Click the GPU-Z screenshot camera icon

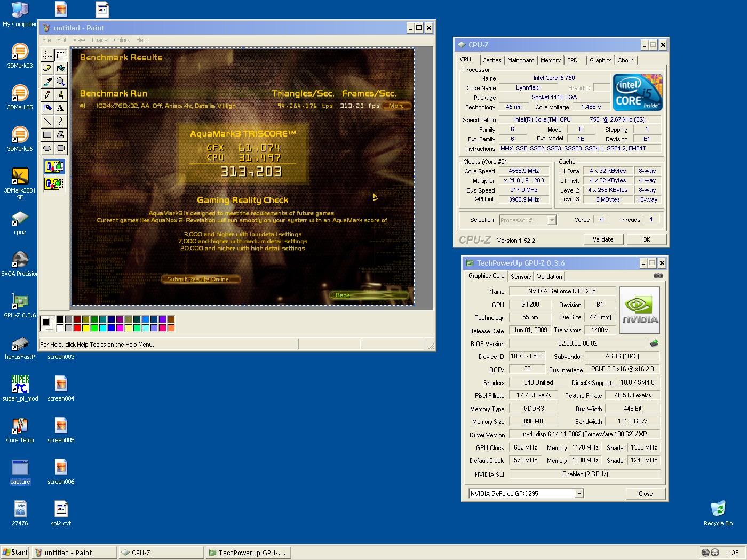658,276
